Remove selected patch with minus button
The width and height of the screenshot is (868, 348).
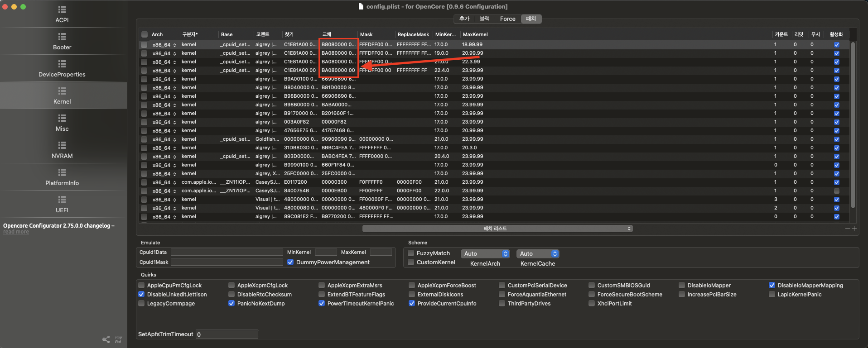(x=848, y=229)
